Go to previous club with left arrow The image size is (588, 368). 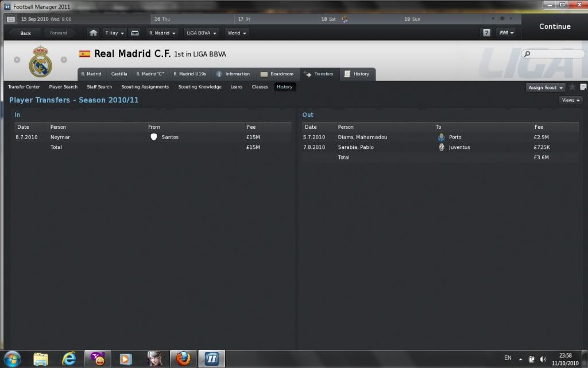(x=17, y=60)
